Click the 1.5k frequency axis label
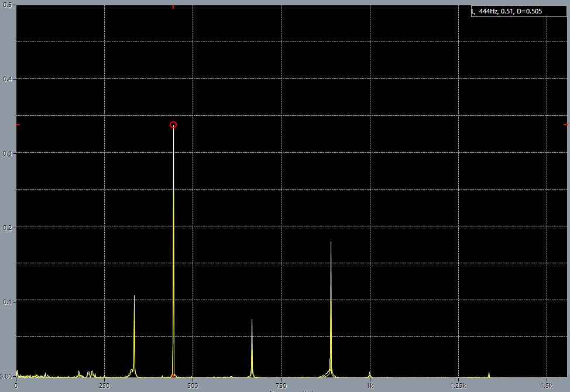 pos(546,386)
